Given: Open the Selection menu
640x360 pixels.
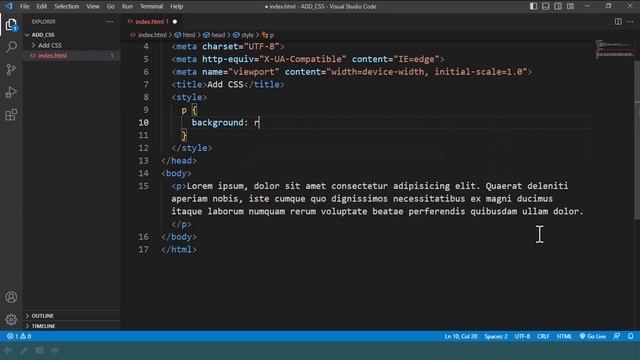Looking at the screenshot, I should [67, 6].
